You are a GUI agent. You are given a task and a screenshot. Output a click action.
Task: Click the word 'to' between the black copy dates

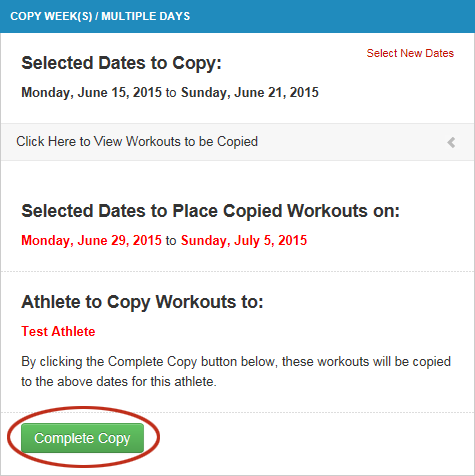(x=171, y=93)
